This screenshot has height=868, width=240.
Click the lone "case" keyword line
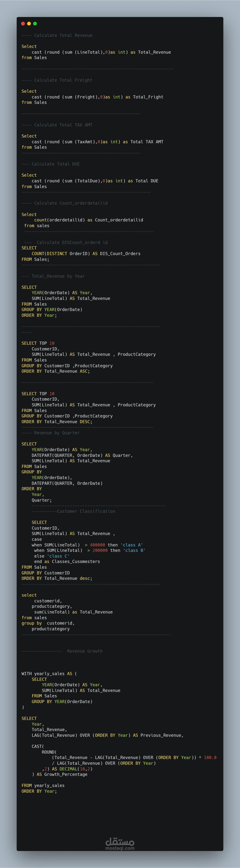pos(37,540)
